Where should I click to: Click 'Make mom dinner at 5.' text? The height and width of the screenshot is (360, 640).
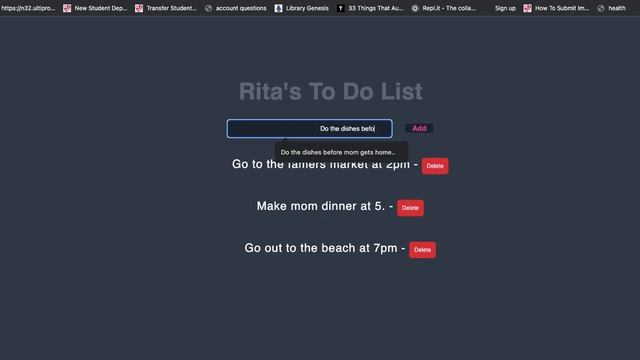[x=321, y=206]
